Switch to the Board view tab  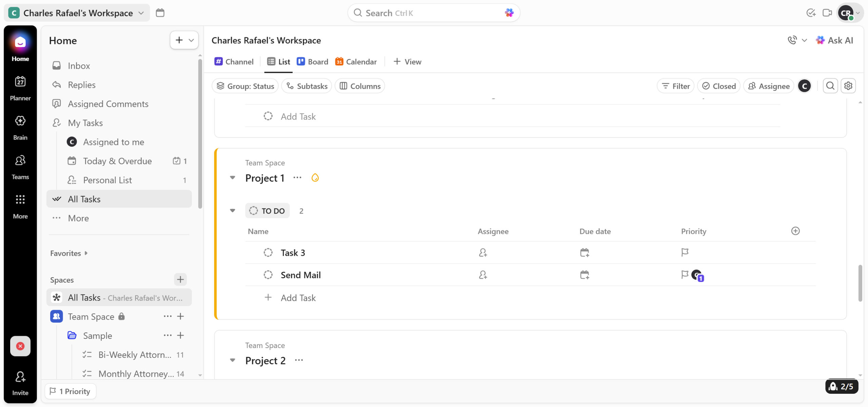[x=312, y=62]
